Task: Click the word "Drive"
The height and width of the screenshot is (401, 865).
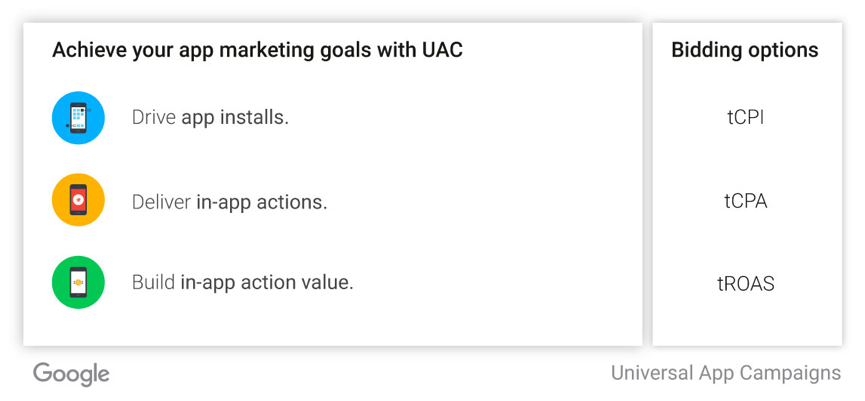Action: tap(154, 118)
